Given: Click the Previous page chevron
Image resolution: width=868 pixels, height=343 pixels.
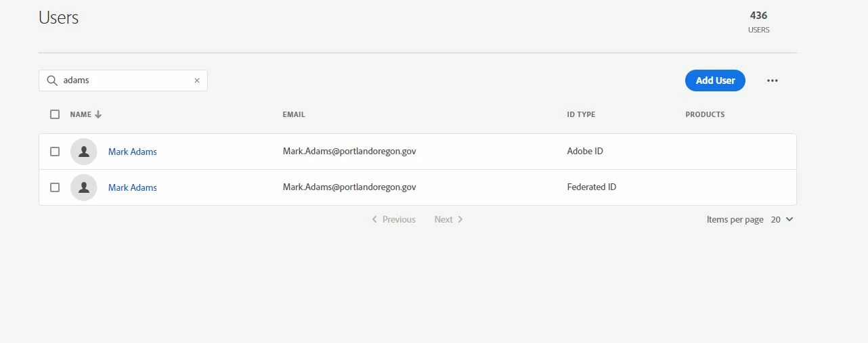Looking at the screenshot, I should [374, 219].
